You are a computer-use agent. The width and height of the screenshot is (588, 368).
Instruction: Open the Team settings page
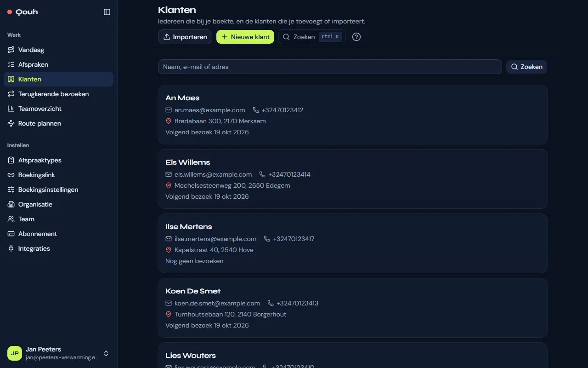point(58,219)
